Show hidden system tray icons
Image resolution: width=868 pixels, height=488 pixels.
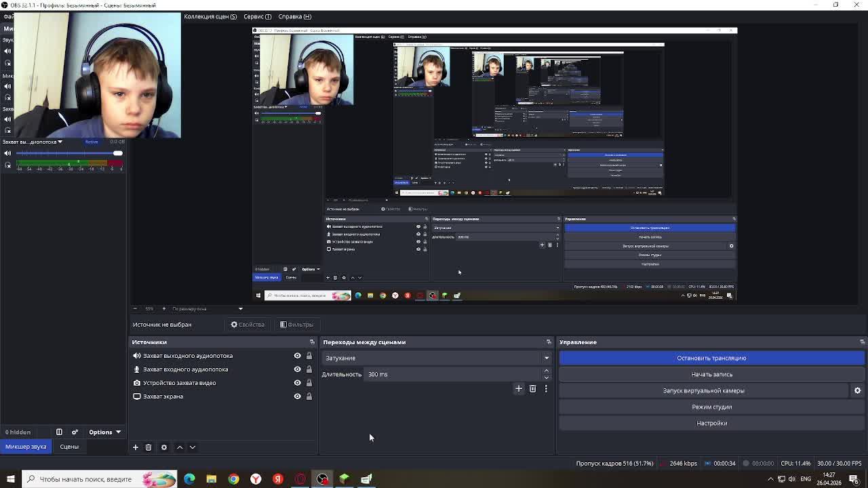(x=770, y=479)
